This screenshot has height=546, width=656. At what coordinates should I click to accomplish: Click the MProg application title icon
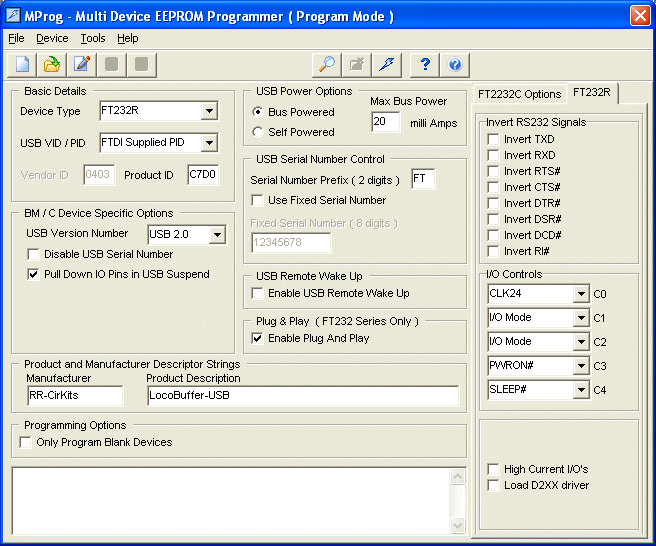[13, 15]
